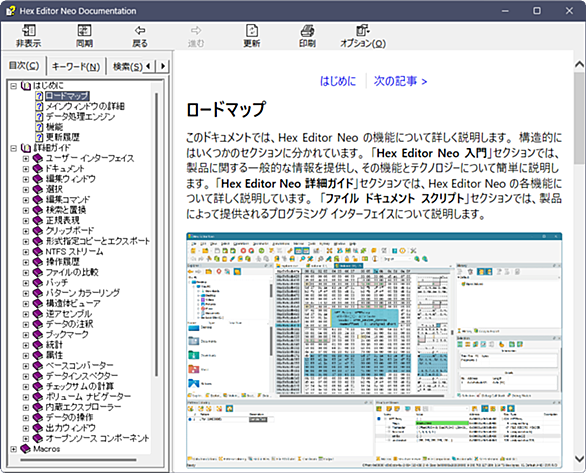Select ロードマップ in the contents tree
586x473 pixels.
click(x=67, y=96)
